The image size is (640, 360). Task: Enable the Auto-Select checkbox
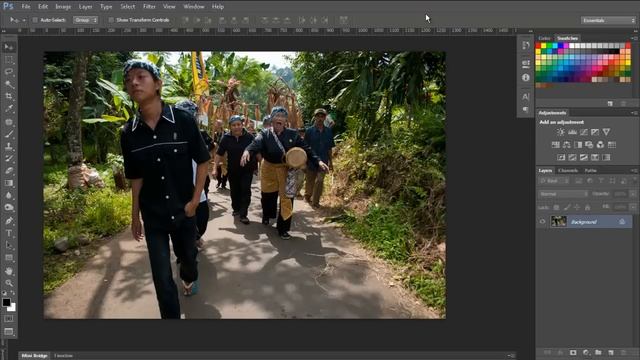35,20
